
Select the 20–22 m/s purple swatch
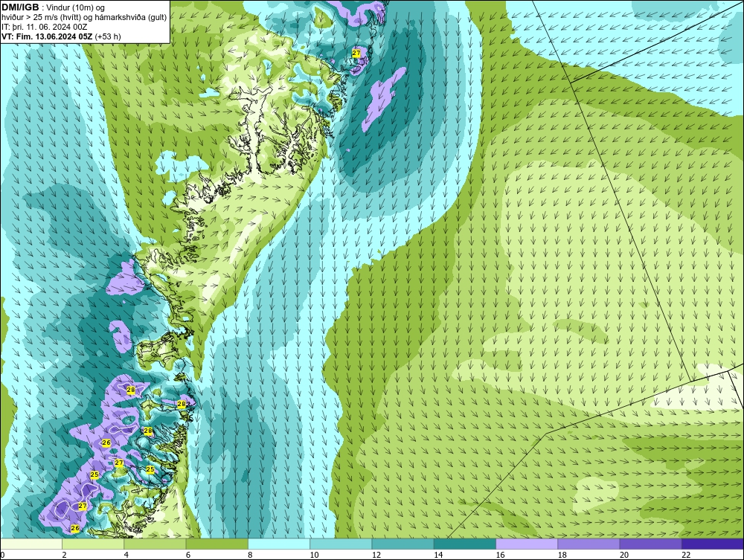tap(650, 544)
